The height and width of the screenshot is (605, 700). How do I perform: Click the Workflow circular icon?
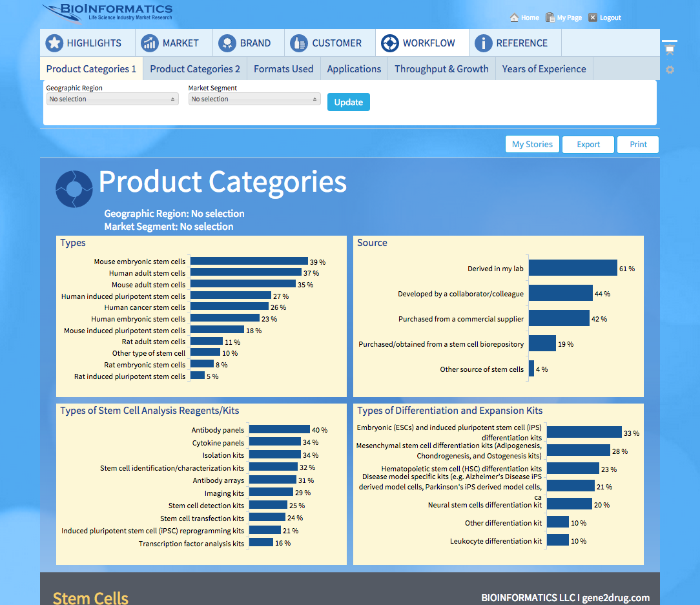(389, 43)
